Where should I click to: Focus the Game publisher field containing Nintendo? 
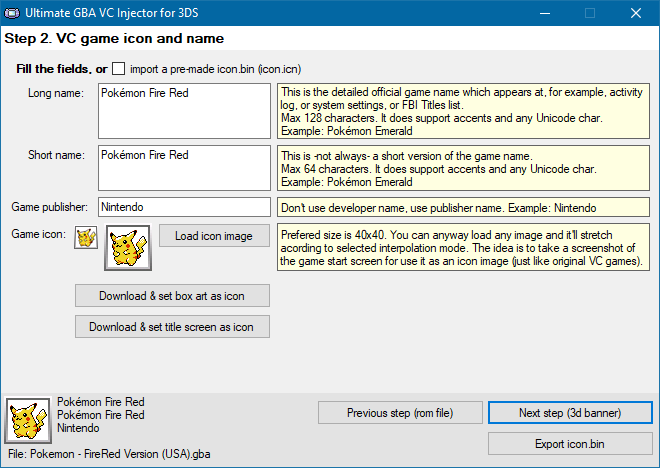(x=184, y=207)
